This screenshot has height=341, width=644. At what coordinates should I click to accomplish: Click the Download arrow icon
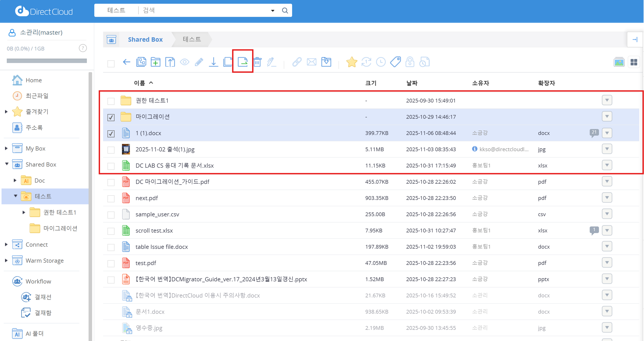click(x=214, y=62)
